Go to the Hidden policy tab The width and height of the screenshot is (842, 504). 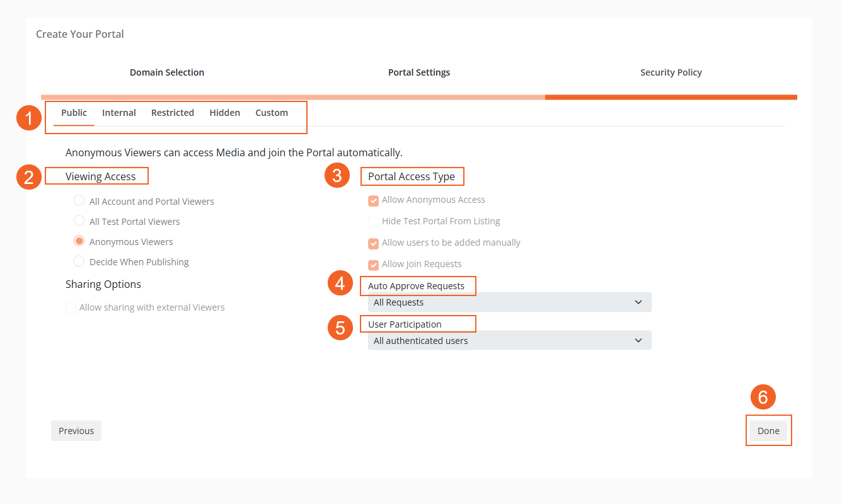point(225,113)
